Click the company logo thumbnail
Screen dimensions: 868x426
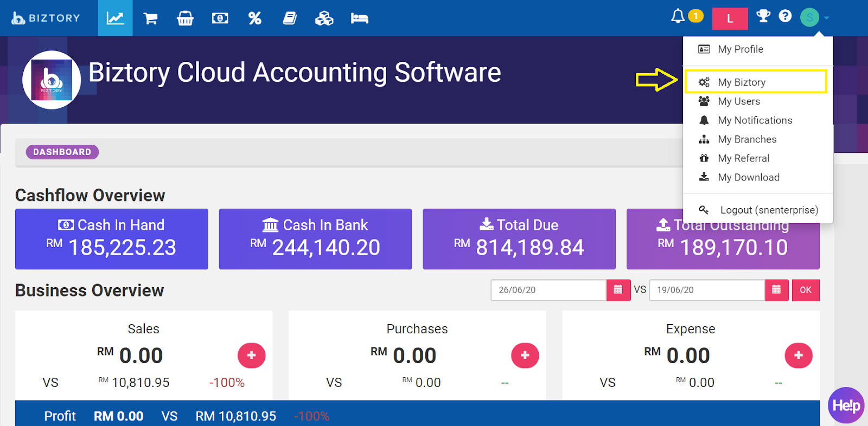pos(52,80)
